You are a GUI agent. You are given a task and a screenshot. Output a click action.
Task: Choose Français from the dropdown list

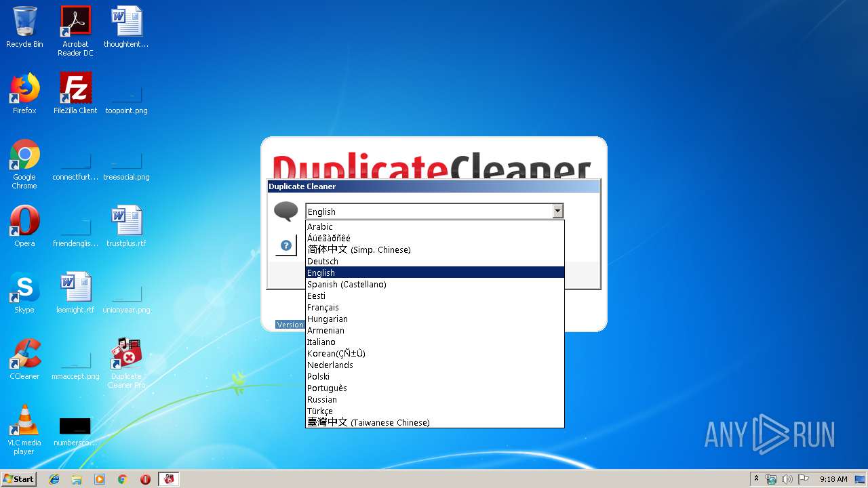point(435,307)
